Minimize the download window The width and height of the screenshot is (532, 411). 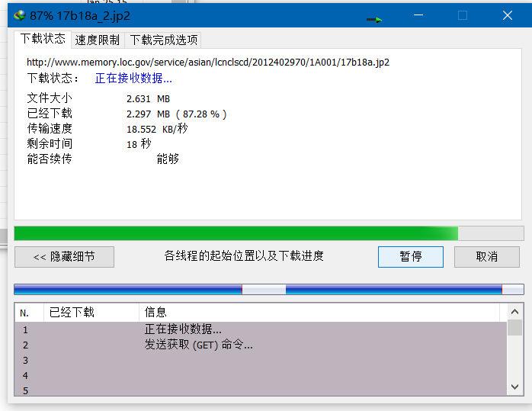[418, 15]
